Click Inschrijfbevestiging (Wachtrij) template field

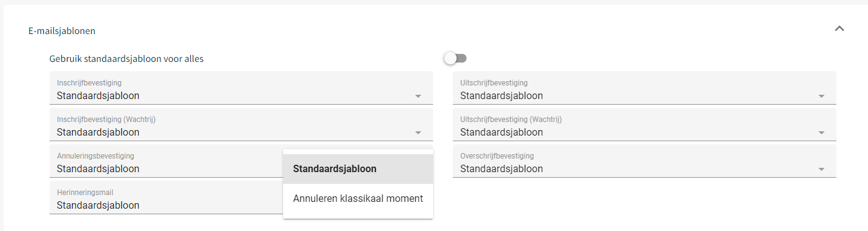241,124
